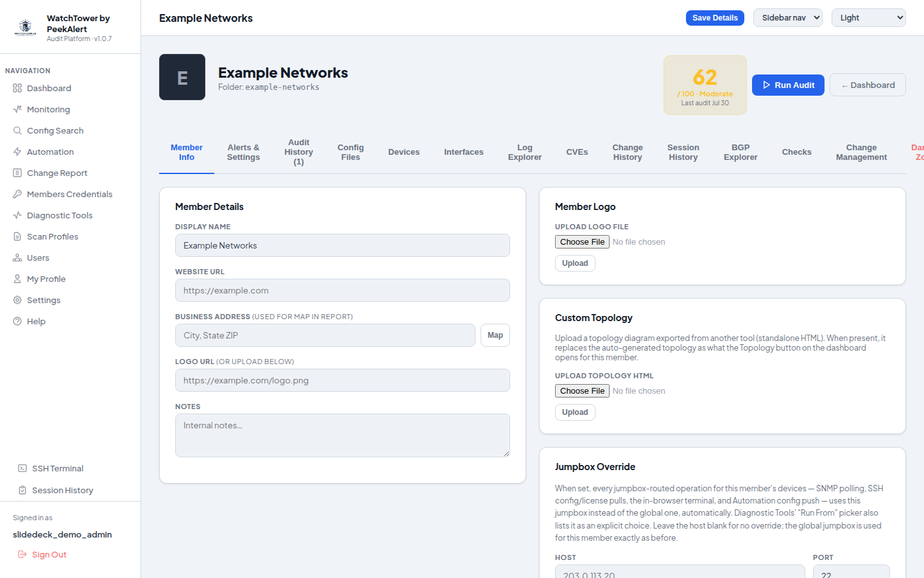
Task: Click the SSH Terminal icon
Action: (x=22, y=468)
